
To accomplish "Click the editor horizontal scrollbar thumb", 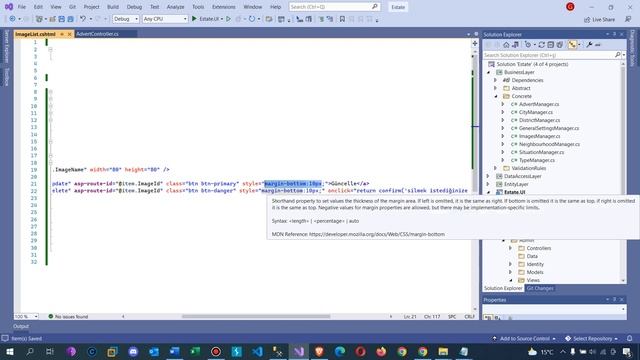I will [x=256, y=316].
